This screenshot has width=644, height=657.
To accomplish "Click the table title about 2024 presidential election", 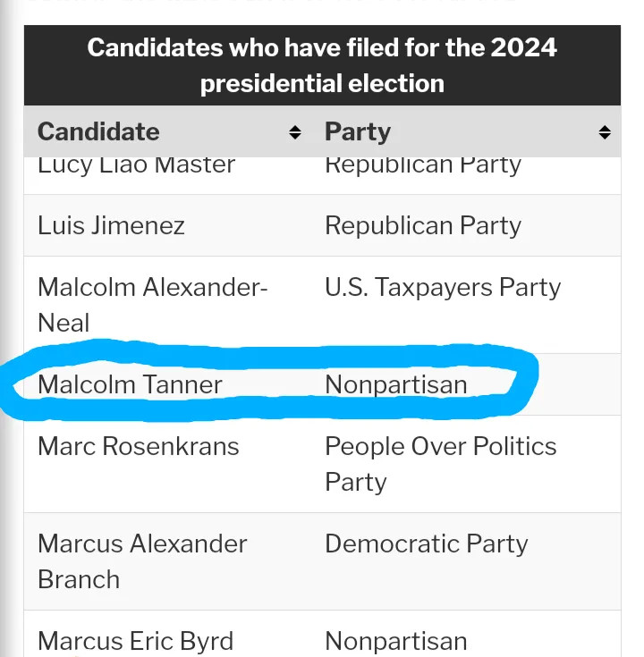I will pyautogui.click(x=322, y=65).
